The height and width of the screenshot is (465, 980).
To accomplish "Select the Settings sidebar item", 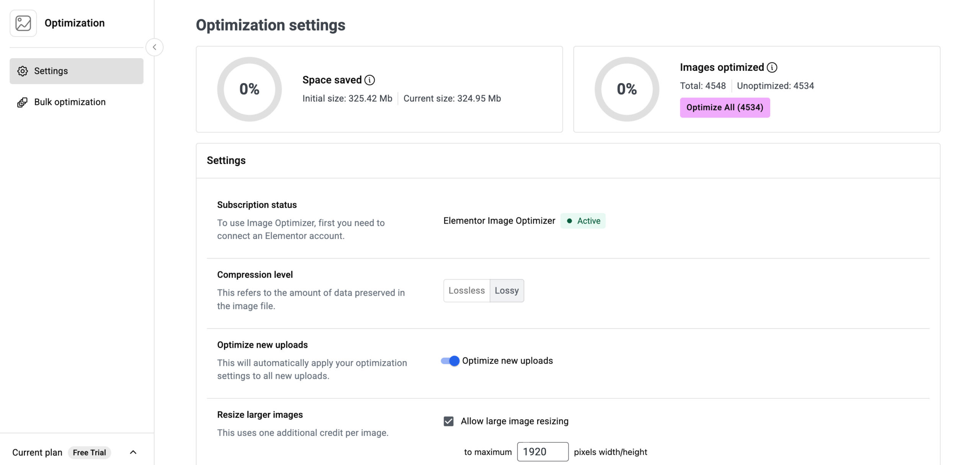I will (77, 71).
